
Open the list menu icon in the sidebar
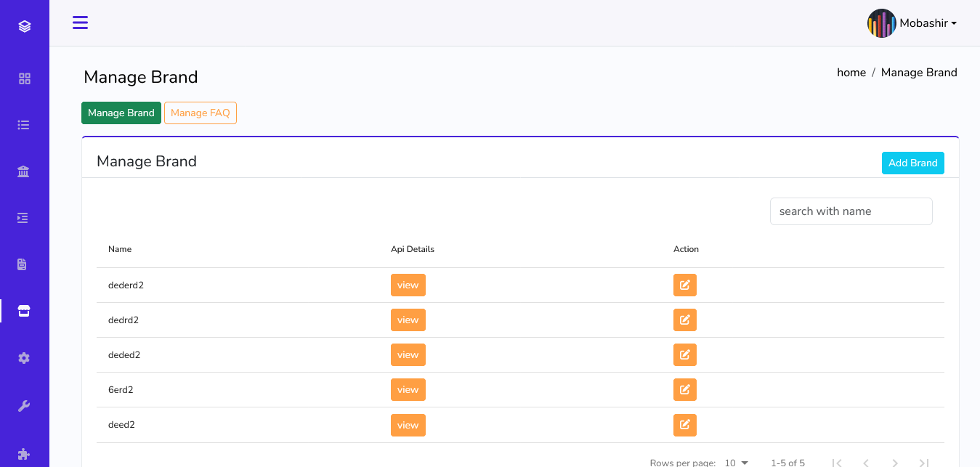[x=23, y=124]
